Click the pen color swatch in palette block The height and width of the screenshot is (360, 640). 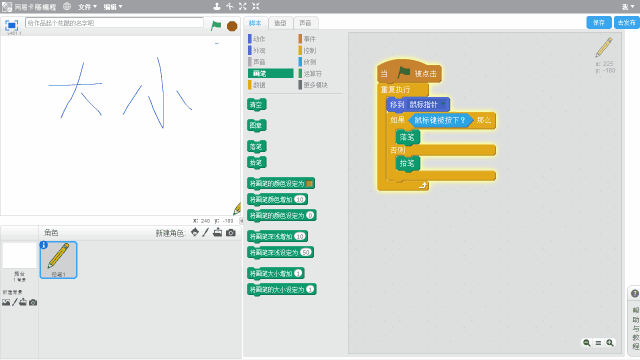[x=309, y=183]
